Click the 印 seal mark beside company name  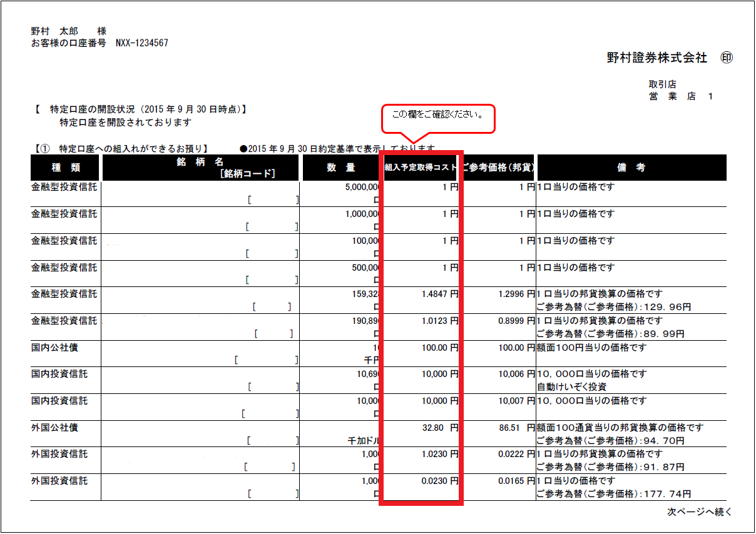pyautogui.click(x=727, y=58)
